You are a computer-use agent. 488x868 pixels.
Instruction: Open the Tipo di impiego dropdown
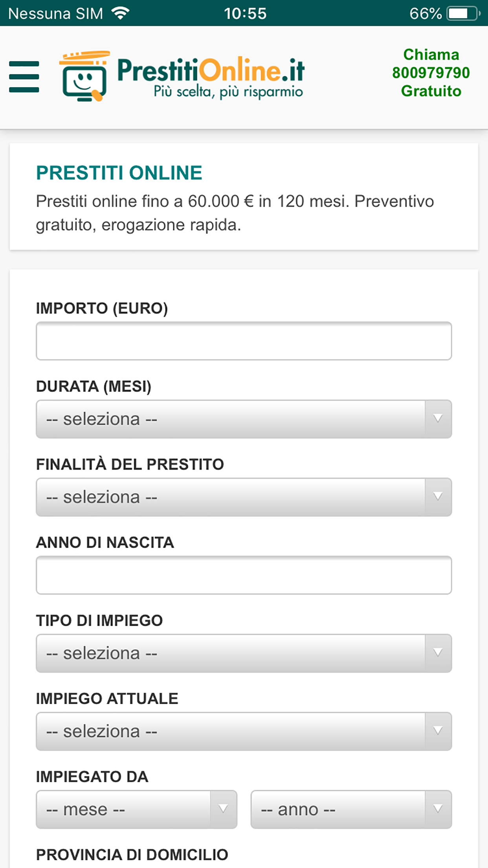[x=230, y=653]
